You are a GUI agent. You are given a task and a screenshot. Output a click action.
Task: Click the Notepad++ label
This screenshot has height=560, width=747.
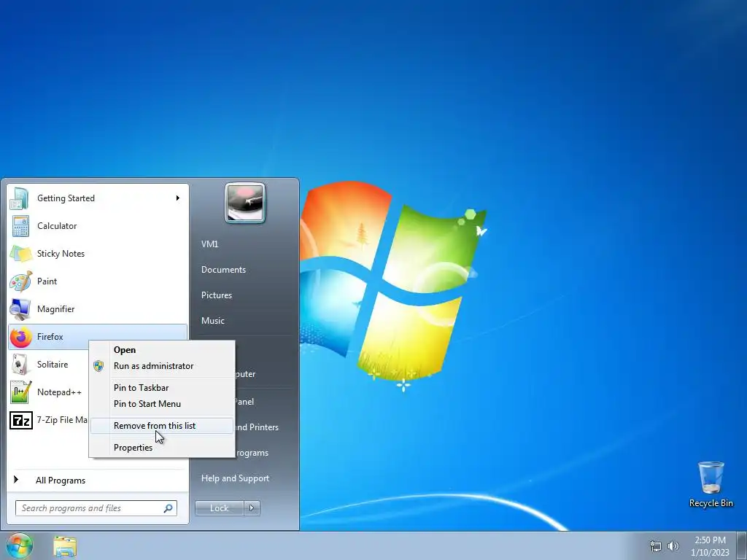60,392
